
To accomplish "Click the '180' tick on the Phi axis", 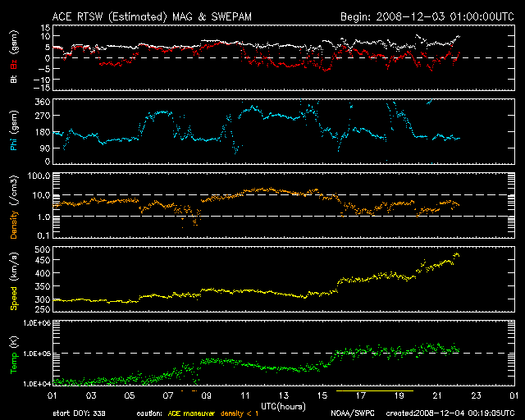I will pos(43,132).
